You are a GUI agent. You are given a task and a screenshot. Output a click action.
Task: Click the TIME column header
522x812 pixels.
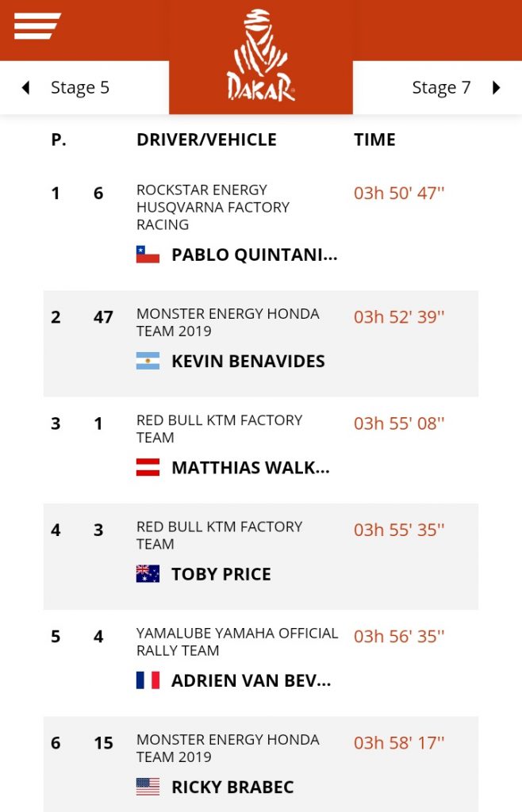374,140
